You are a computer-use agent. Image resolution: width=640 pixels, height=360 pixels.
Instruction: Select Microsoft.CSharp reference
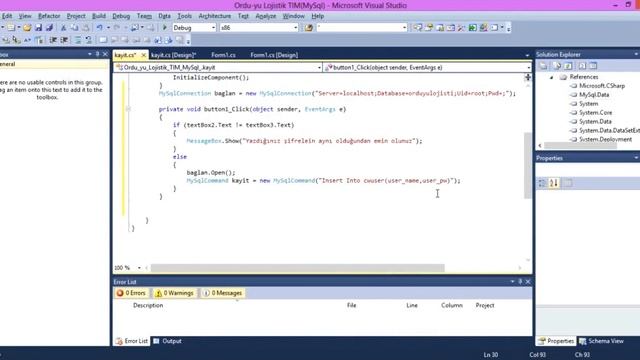pos(602,86)
